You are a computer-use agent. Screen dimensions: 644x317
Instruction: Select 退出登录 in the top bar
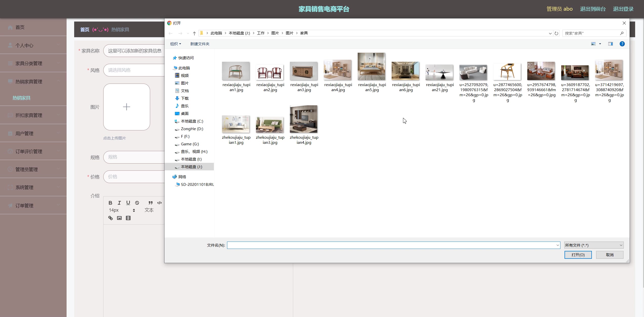click(x=623, y=9)
